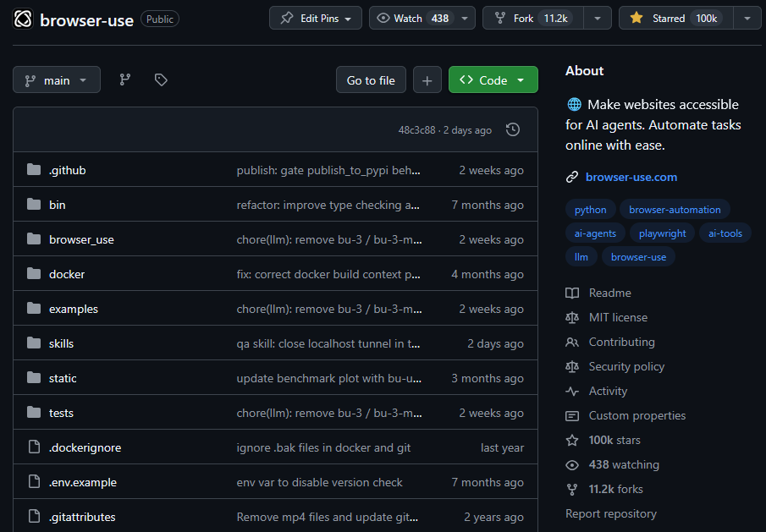The height and width of the screenshot is (532, 766).
Task: Open commit "fix: correct docker build context p..."
Action: [328, 274]
